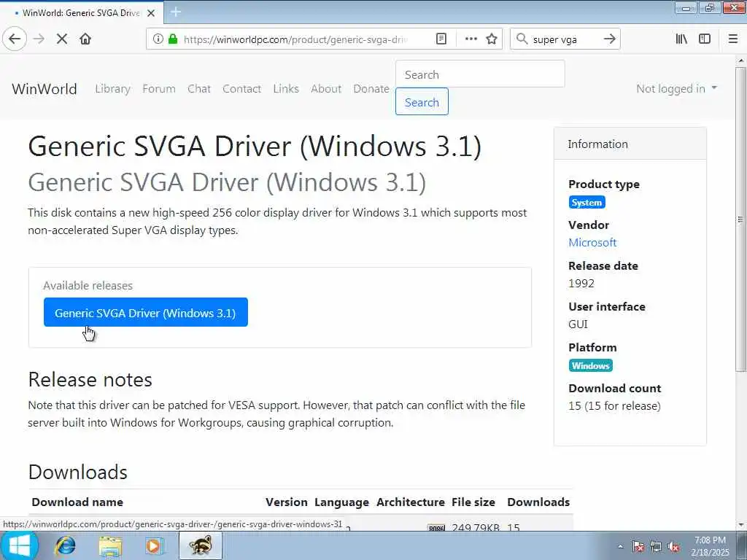
Task: Submit super vga search with arrow
Action: [609, 39]
